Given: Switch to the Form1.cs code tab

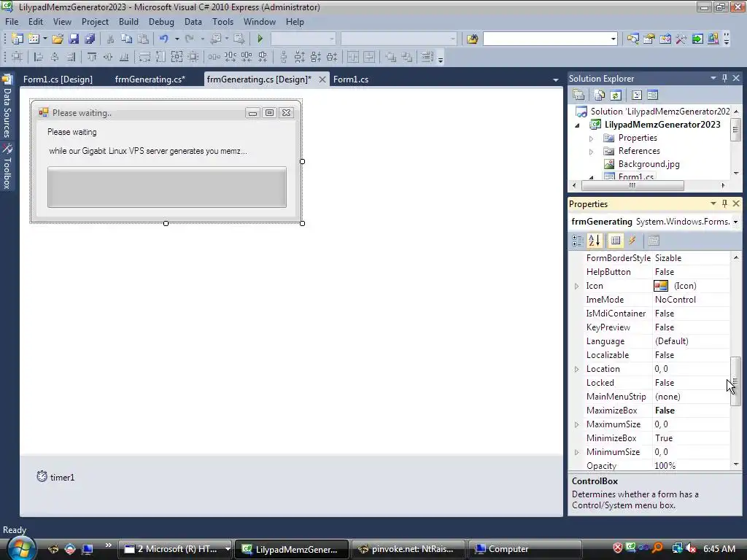Looking at the screenshot, I should [351, 79].
